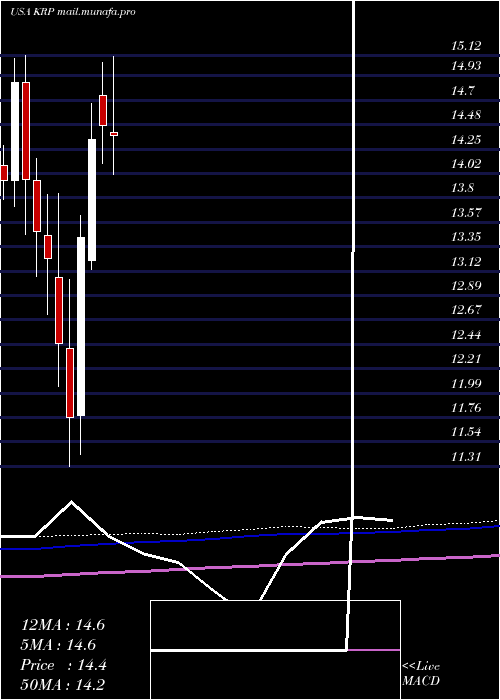500x700 pixels.
Task: Click the 11.76 price axis label
Action: [466, 407]
